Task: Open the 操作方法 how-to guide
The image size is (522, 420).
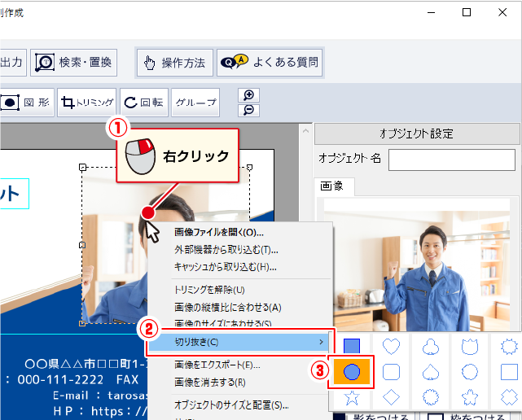Action: point(175,63)
